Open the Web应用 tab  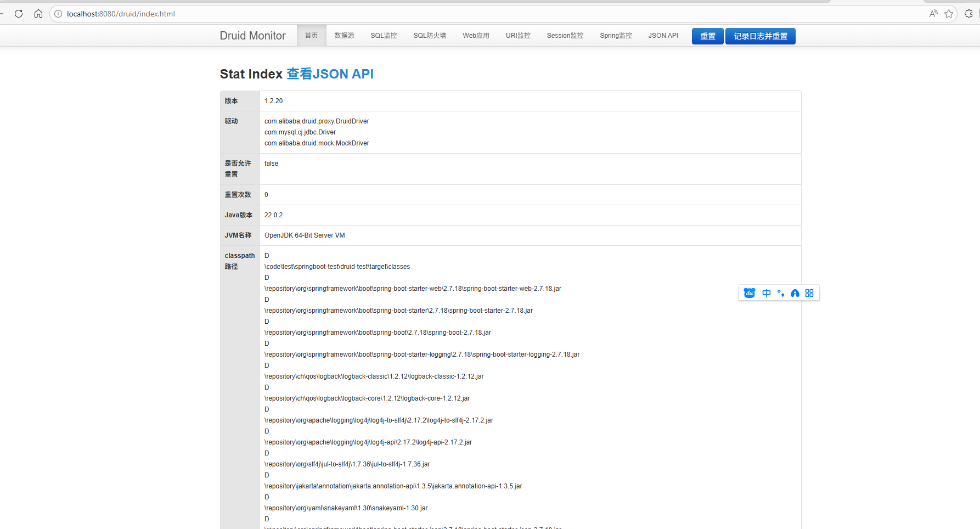[x=476, y=36]
